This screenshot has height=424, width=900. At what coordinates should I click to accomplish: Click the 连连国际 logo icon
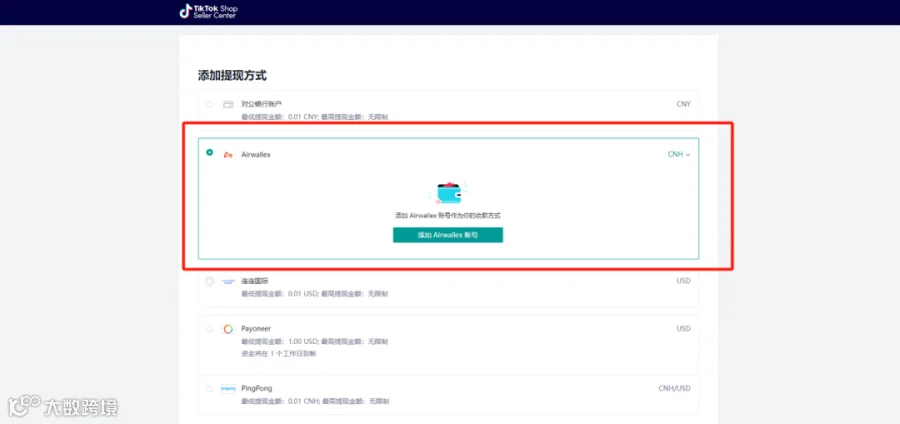click(x=228, y=281)
